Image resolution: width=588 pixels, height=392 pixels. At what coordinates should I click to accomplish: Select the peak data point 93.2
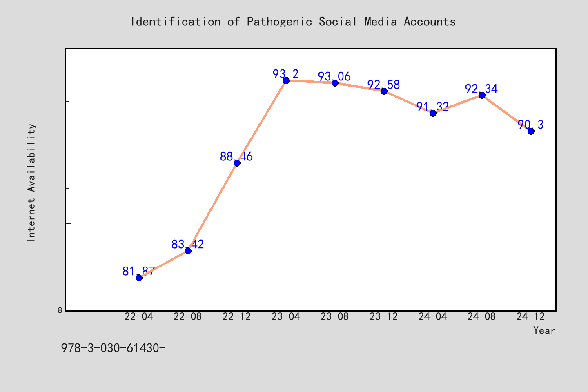tap(286, 80)
